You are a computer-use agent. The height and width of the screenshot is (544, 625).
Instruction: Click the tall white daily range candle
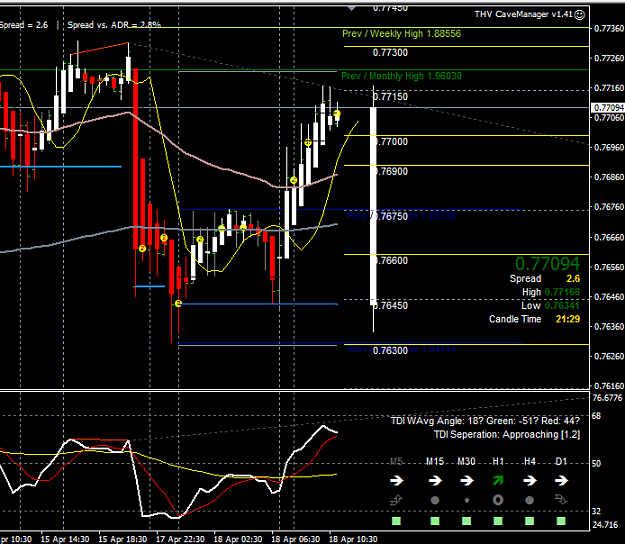coord(373,206)
